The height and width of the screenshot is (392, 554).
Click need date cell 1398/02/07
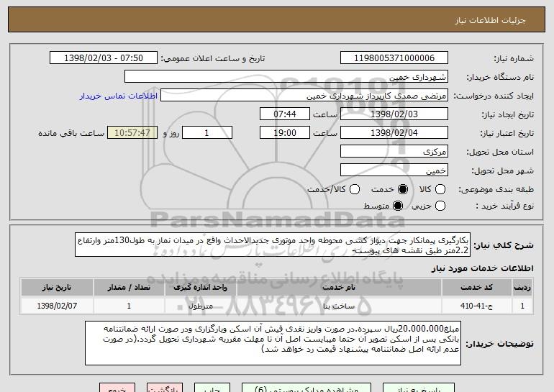[x=57, y=306]
